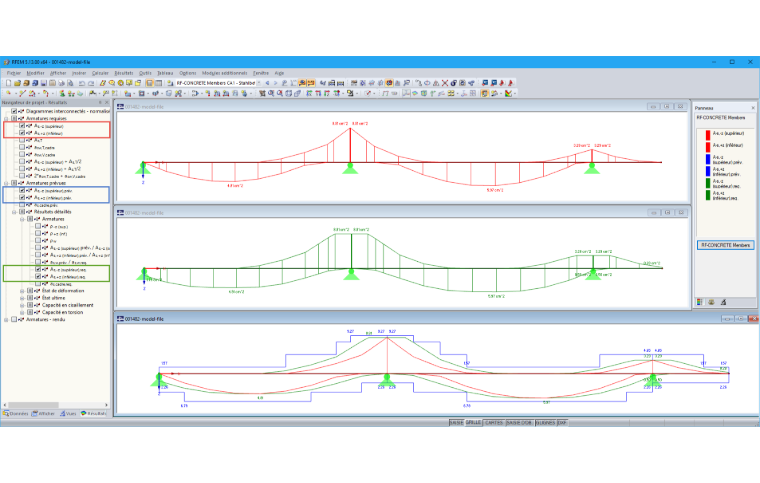The height and width of the screenshot is (483, 760).
Task: Expand the État ultime node
Action: coord(22,298)
